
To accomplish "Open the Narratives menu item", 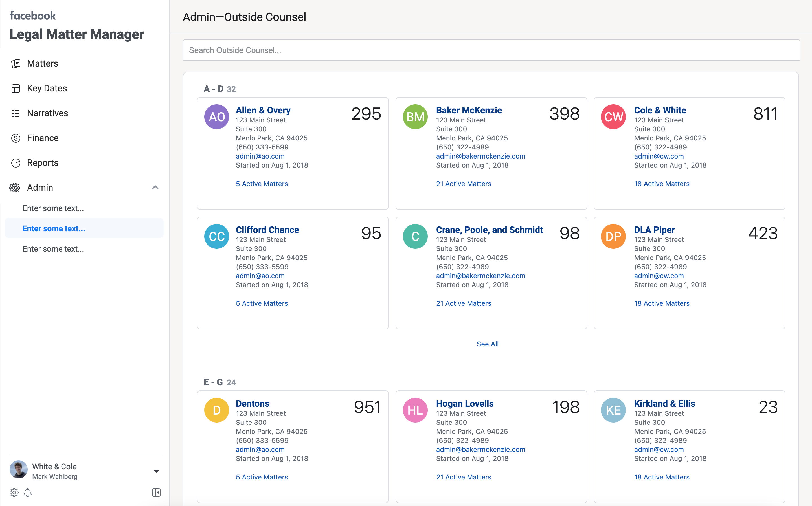I will (x=47, y=113).
